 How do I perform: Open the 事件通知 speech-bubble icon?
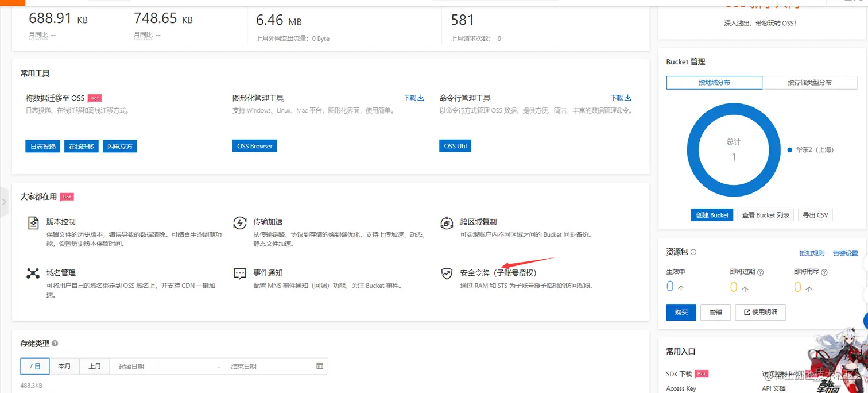pyautogui.click(x=239, y=273)
